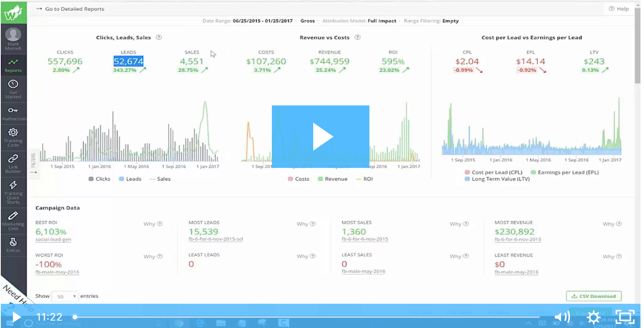Toggle the Revenue legend series
Image resolution: width=644 pixels, height=328 pixels.
(333, 179)
